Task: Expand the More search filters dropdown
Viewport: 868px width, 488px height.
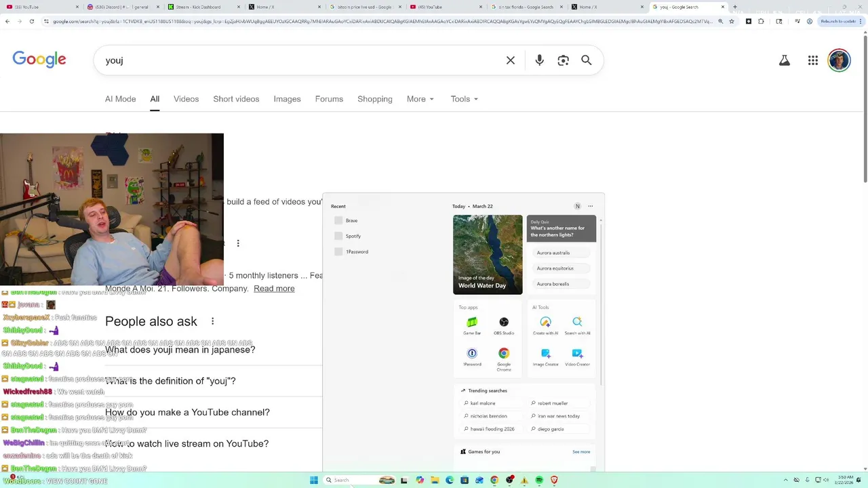Action: [x=420, y=99]
